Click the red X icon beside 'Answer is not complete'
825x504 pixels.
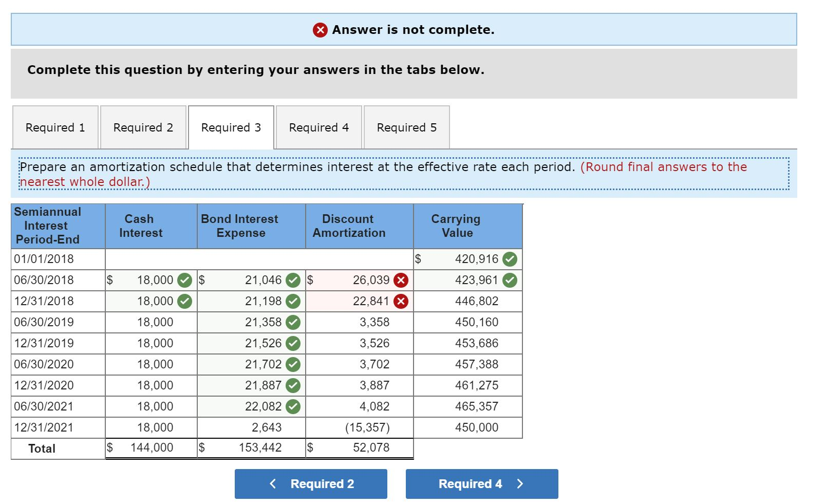pos(320,30)
